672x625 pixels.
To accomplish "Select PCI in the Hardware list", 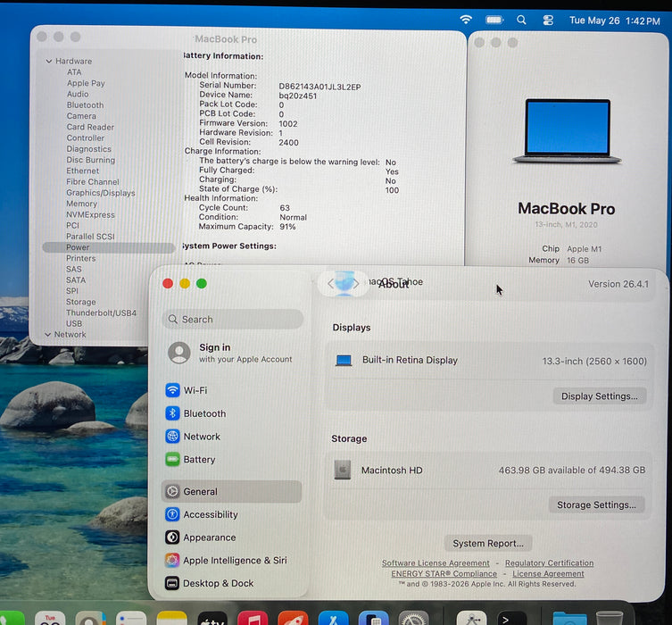I will pyautogui.click(x=73, y=226).
